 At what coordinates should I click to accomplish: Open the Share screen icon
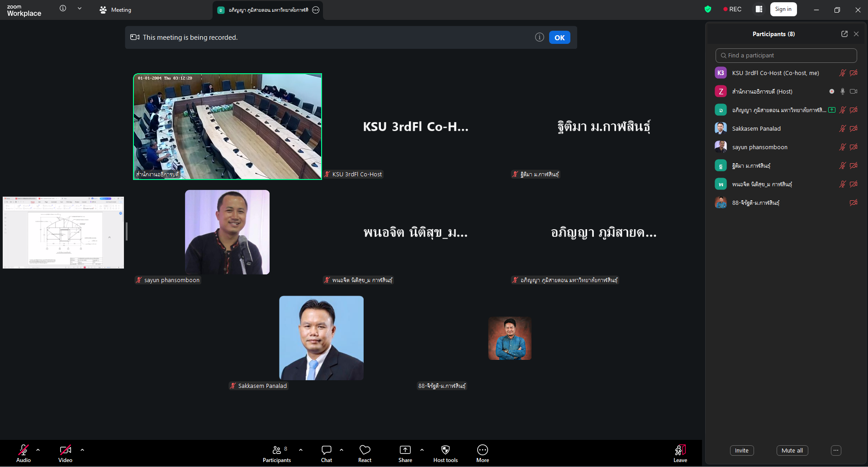(x=405, y=450)
